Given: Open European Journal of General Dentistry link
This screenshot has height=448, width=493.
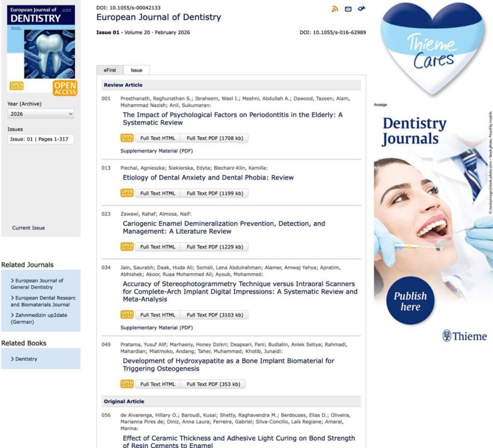Looking at the screenshot, I should 39,284.
